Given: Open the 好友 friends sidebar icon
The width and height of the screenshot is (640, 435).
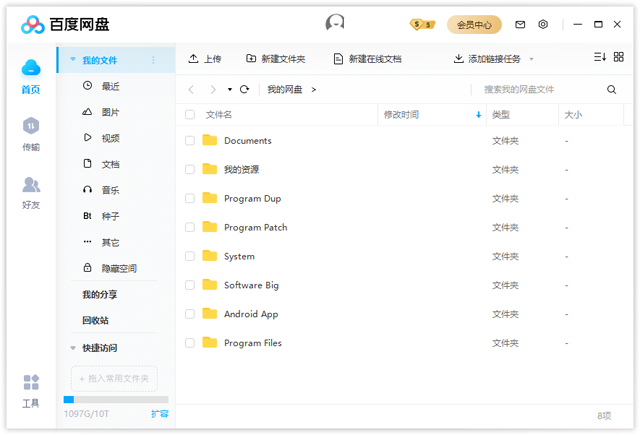Looking at the screenshot, I should [31, 186].
